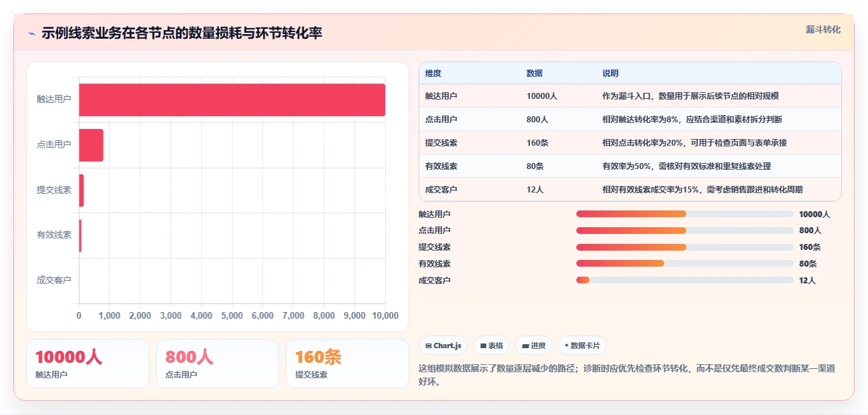Screen dimensions: 868x415
Task: Click the description starting 相对触达转化率为8%
Action: tap(692, 120)
